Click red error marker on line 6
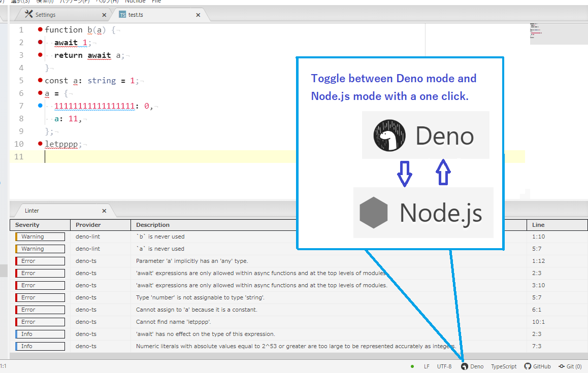Image resolution: width=588 pixels, height=373 pixels. point(40,92)
